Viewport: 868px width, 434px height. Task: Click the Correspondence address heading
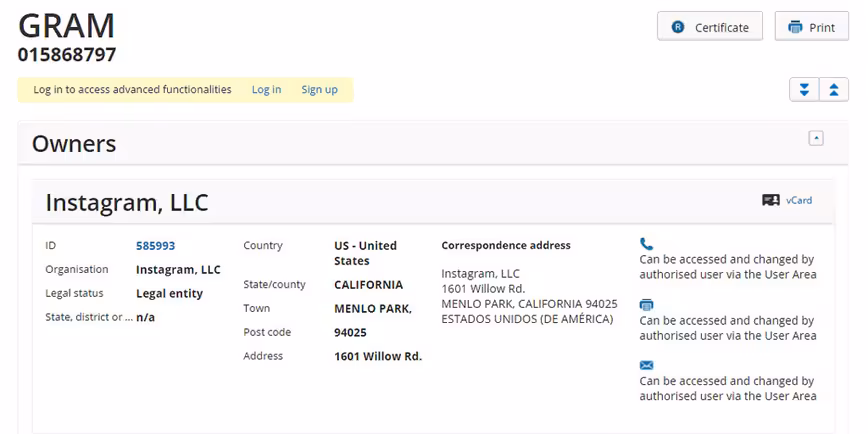tap(506, 245)
